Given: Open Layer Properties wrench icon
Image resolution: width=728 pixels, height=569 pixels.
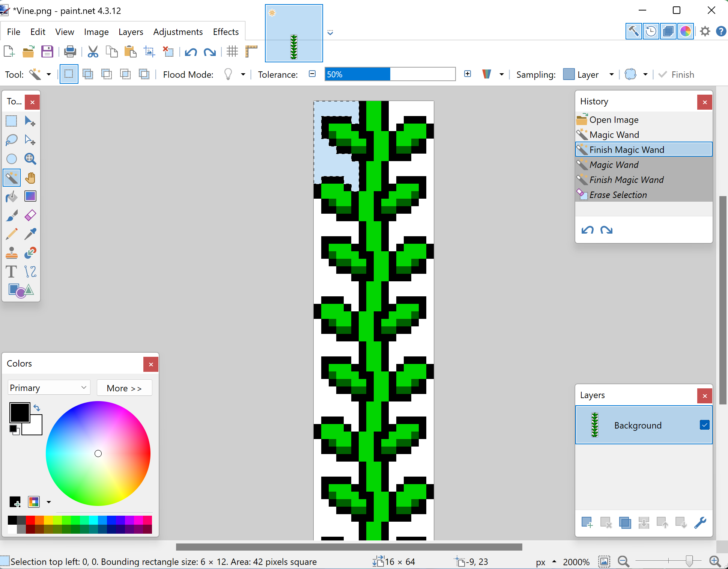Looking at the screenshot, I should coord(700,522).
